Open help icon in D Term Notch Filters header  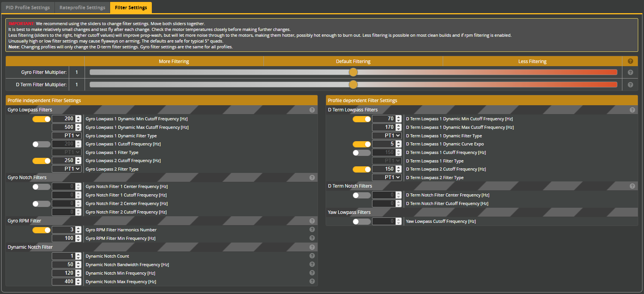632,186
